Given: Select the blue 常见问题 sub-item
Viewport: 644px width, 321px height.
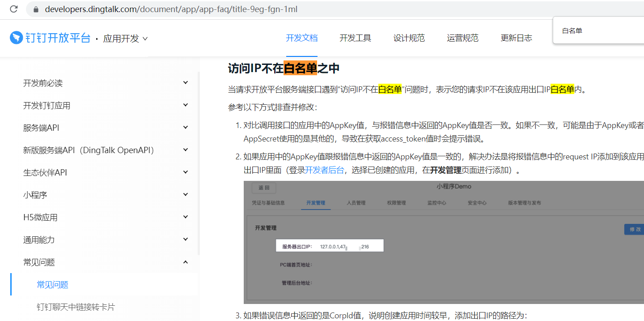Looking at the screenshot, I should point(52,284).
